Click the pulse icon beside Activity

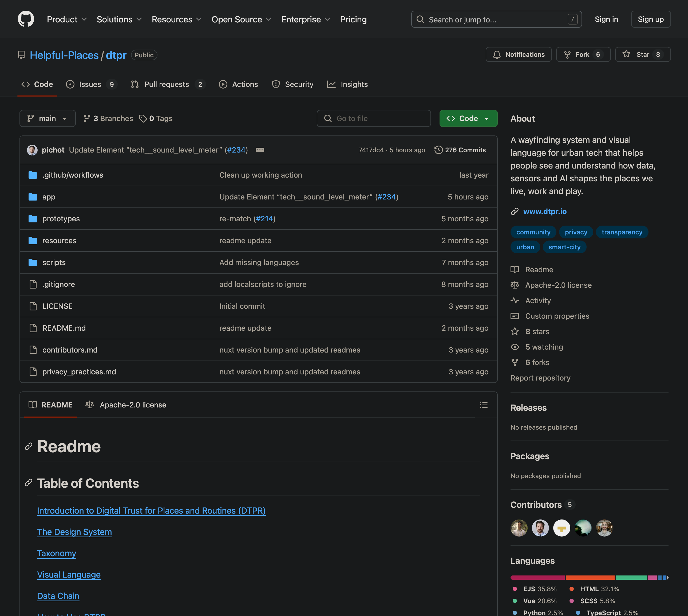pos(515,301)
